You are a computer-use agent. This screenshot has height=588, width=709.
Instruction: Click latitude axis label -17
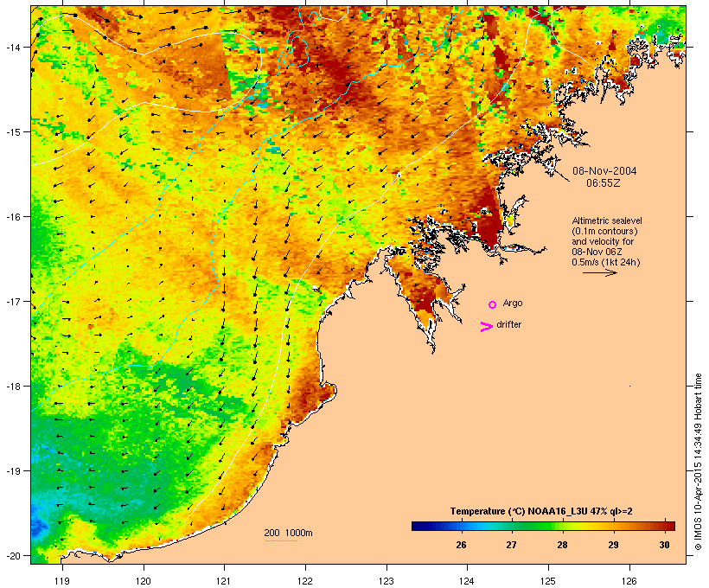pos(12,301)
